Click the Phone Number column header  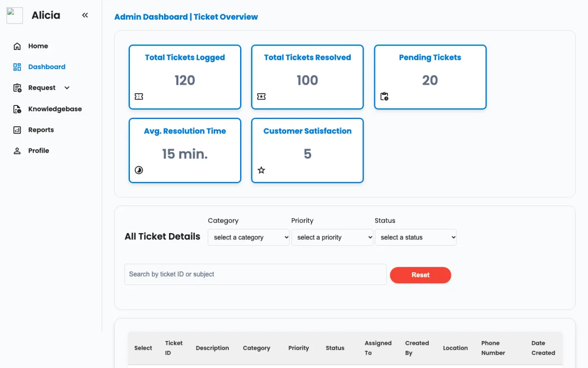click(x=493, y=348)
